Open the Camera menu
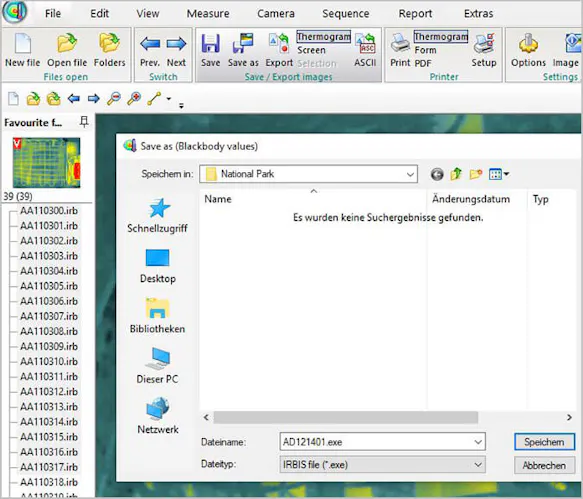Screen dimensions: 583x499 point(276,14)
